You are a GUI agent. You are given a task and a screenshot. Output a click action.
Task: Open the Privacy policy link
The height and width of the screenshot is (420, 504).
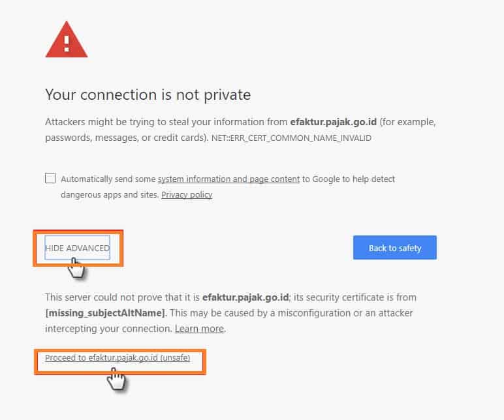tap(187, 195)
